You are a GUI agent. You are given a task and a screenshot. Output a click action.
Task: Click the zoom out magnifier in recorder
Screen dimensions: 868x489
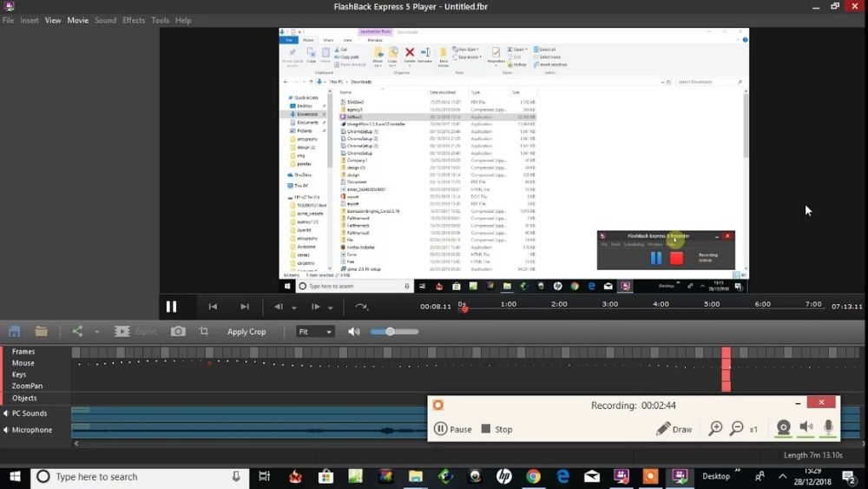click(736, 428)
